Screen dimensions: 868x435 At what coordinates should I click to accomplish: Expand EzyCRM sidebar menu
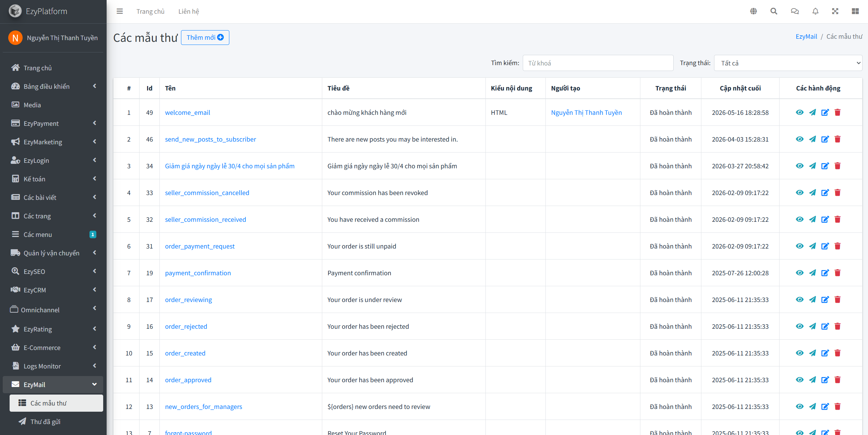53,290
